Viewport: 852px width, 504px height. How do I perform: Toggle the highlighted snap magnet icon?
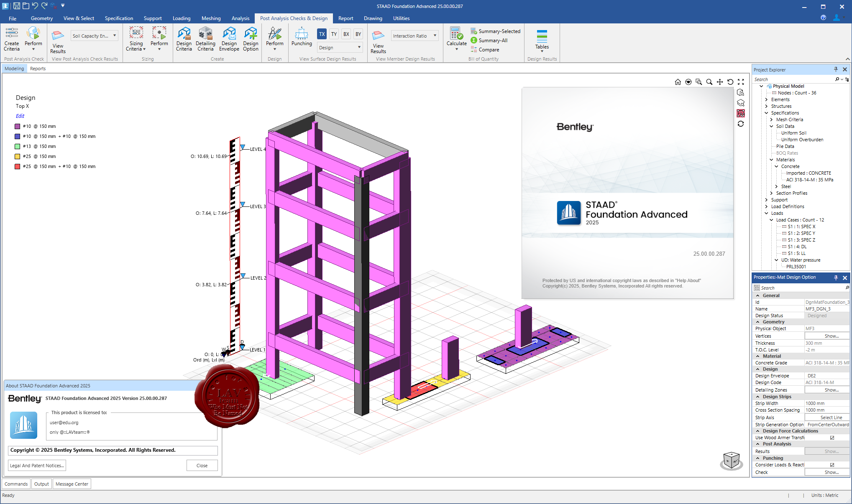741,113
